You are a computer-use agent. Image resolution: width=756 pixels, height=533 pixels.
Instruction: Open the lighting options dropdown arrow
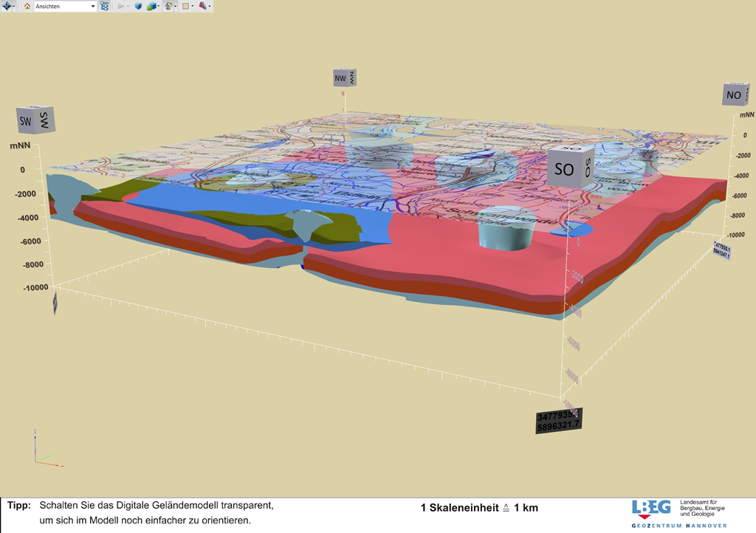click(176, 6)
